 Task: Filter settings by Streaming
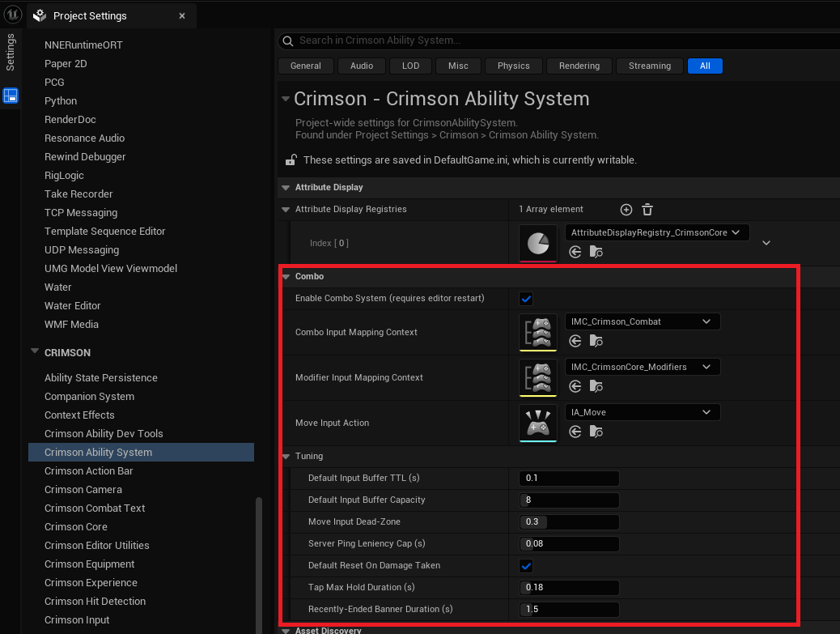(650, 66)
